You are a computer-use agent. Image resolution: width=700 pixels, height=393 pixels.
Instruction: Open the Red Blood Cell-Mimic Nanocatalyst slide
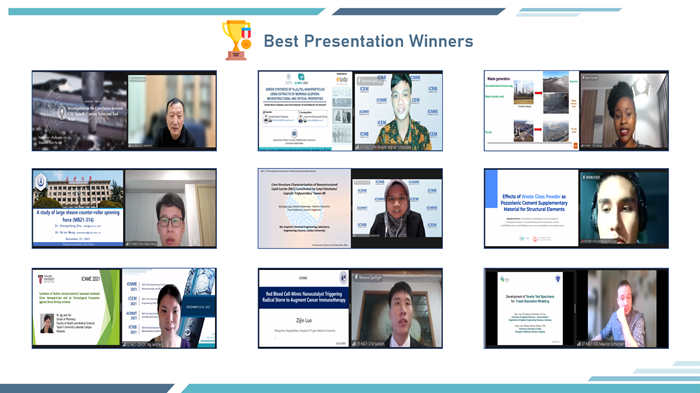[x=304, y=308]
